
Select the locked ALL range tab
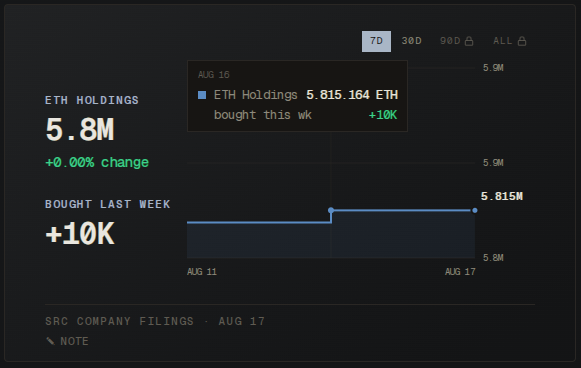509,41
